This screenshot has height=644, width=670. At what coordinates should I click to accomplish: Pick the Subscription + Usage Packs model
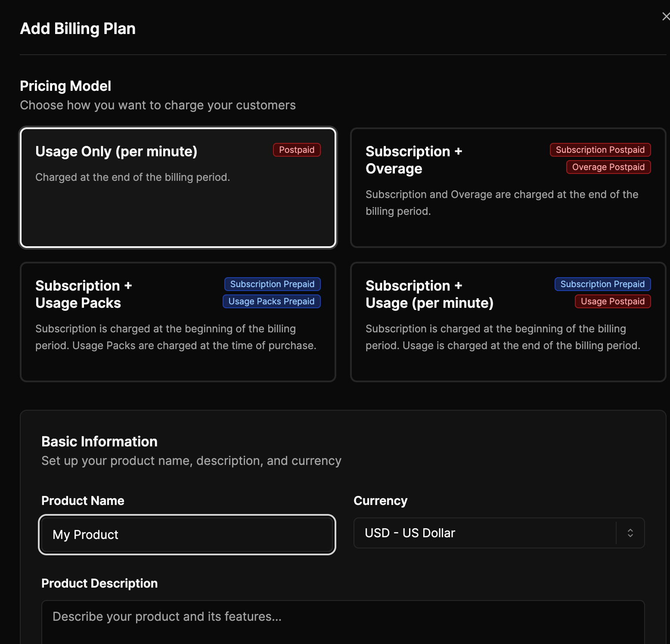(177, 322)
